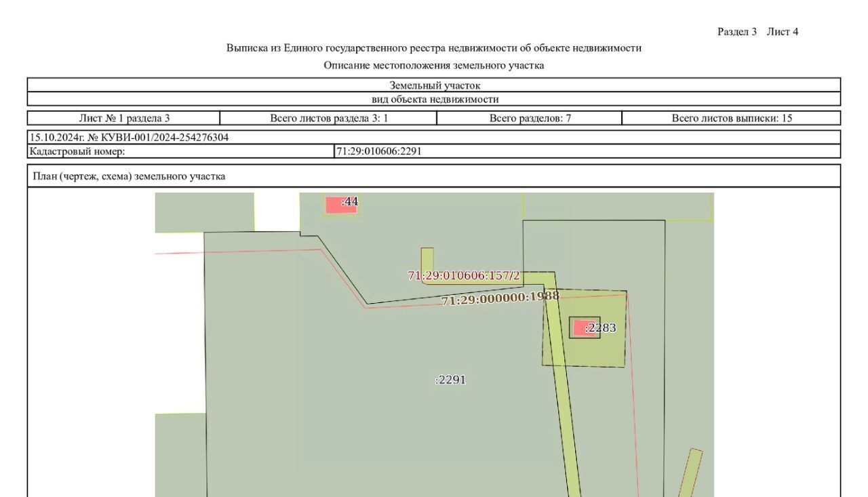
Task: Select the 'Всего листов раздела 3: 1' cell
Action: pyautogui.click(x=329, y=118)
